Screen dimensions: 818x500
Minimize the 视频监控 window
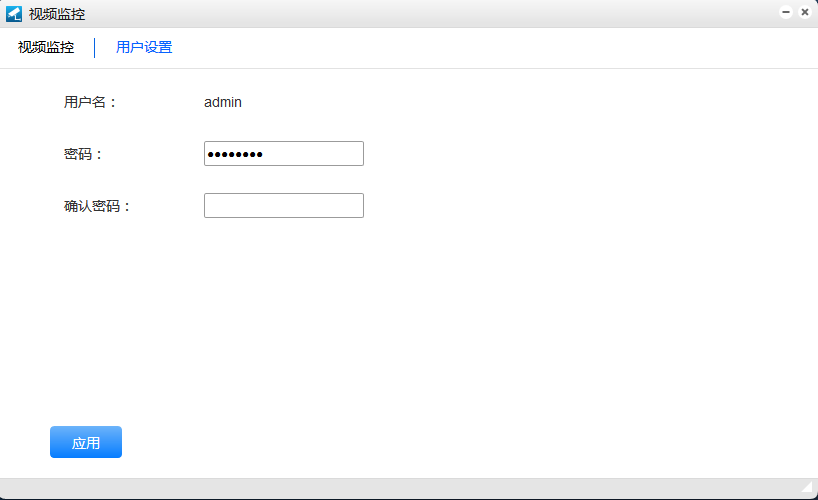click(x=786, y=12)
